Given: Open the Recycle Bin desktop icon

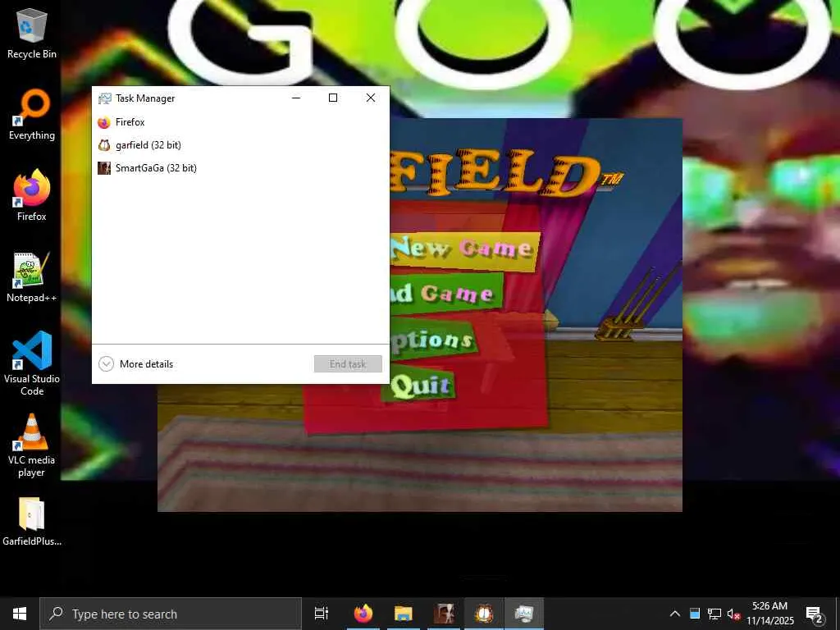Looking at the screenshot, I should pos(32,33).
